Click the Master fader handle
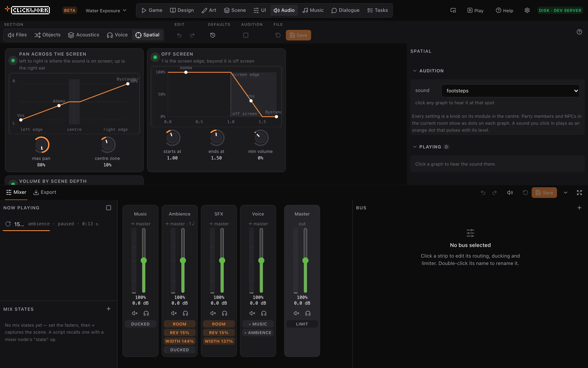 305,260
